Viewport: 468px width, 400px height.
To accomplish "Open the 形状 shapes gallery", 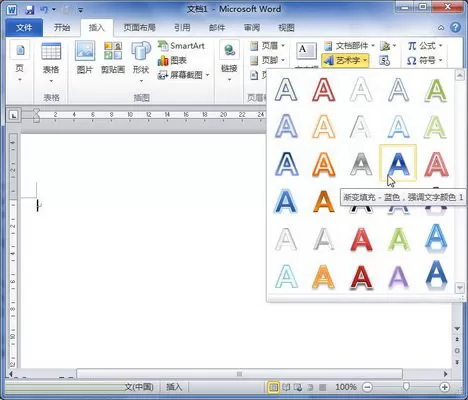I will 141,62.
